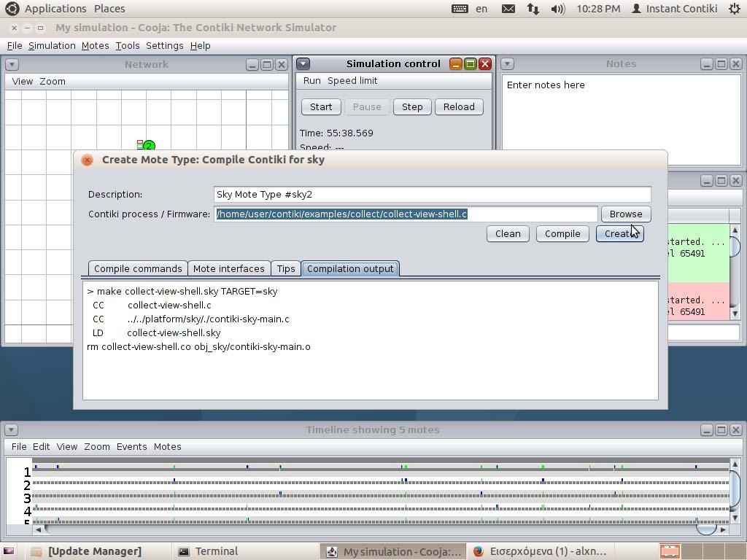Viewport: 747px width, 560px height.
Task: Open the Timeline Edit menu
Action: (x=41, y=447)
